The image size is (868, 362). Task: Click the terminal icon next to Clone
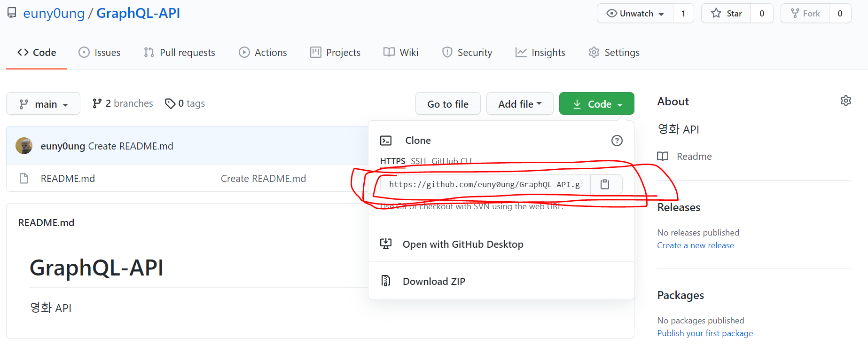tap(386, 141)
